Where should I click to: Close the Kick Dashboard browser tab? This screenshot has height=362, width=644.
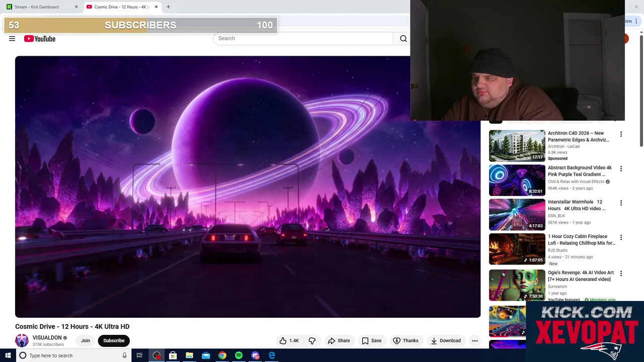click(x=76, y=7)
